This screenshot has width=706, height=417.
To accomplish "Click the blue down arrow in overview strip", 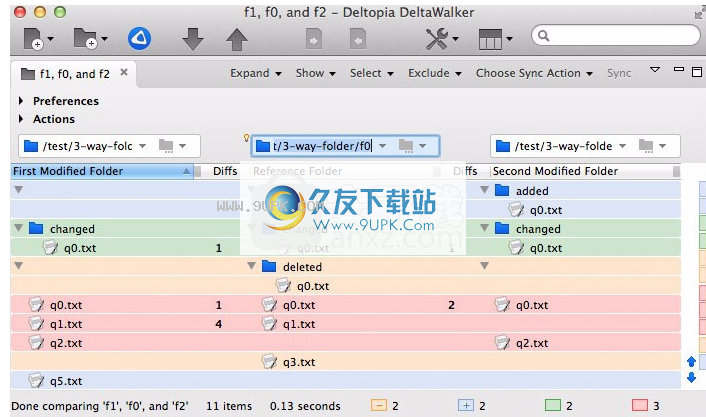I will click(692, 377).
